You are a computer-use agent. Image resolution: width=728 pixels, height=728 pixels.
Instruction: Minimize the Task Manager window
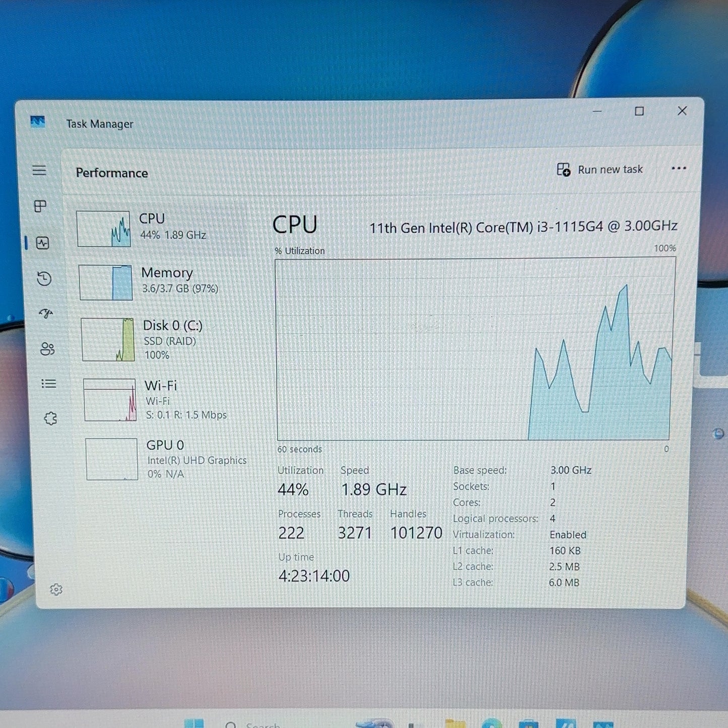pyautogui.click(x=597, y=111)
